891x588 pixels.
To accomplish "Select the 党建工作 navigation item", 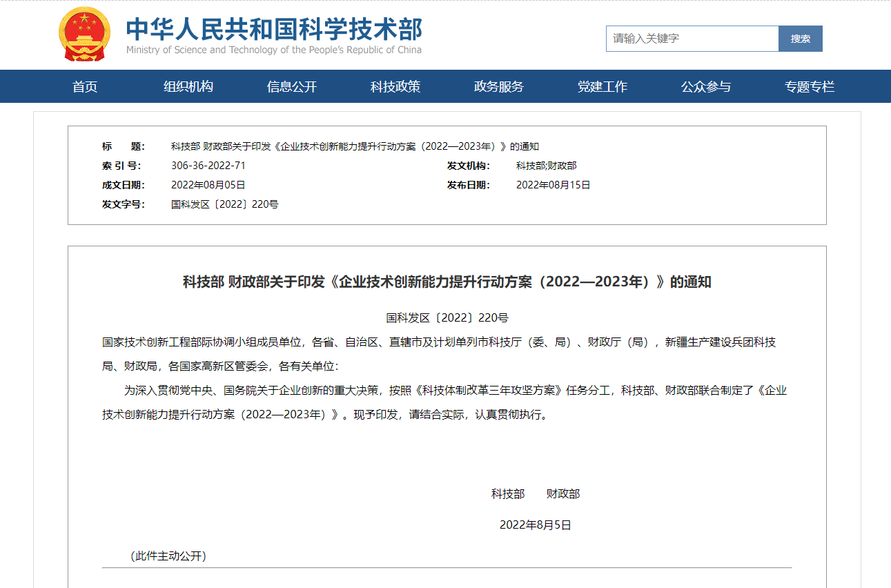I will [603, 86].
